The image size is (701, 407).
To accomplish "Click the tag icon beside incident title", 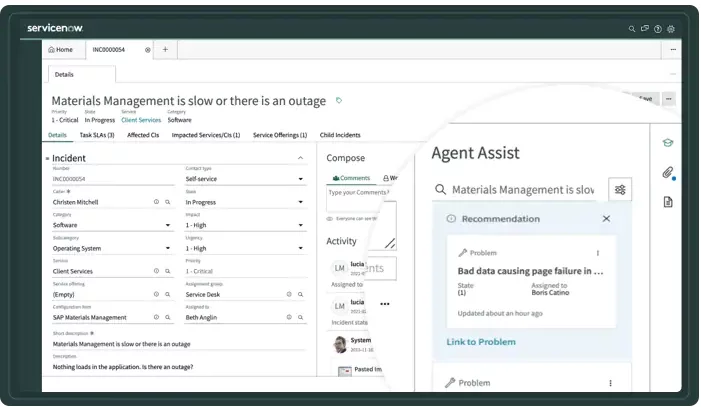I will pos(339,101).
